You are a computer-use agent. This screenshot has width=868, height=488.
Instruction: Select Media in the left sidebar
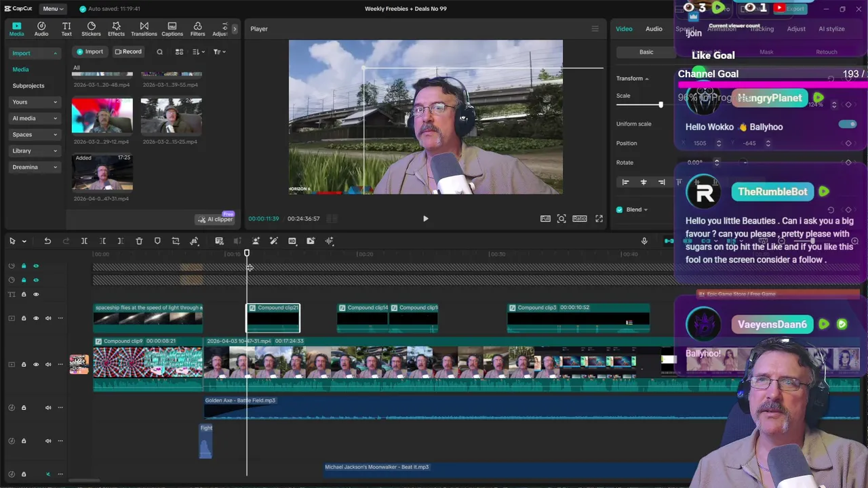pyautogui.click(x=20, y=69)
